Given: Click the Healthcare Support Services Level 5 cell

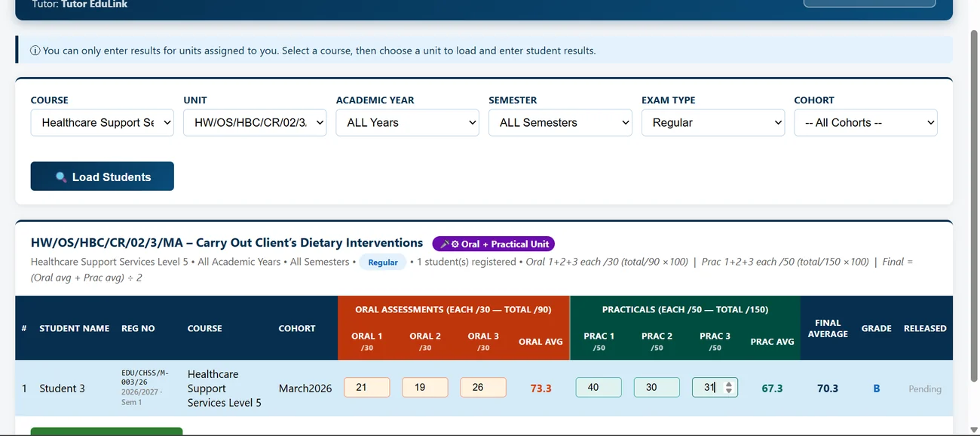Looking at the screenshot, I should click(x=225, y=388).
